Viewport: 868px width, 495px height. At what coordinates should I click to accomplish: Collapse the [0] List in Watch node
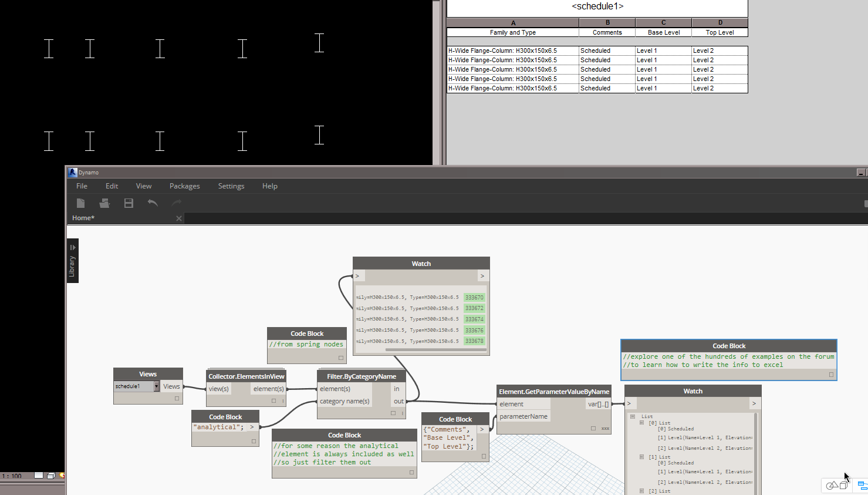642,423
